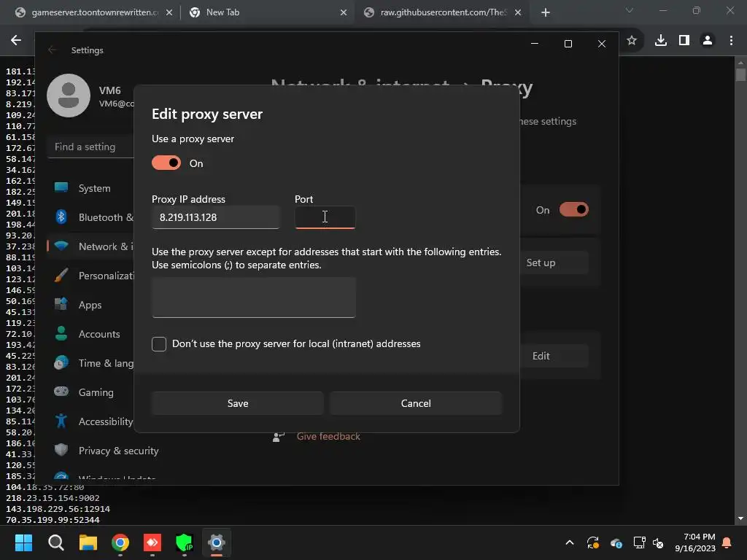The height and width of the screenshot is (560, 747).
Task: Open File Explorer from the taskbar
Action: point(88,542)
